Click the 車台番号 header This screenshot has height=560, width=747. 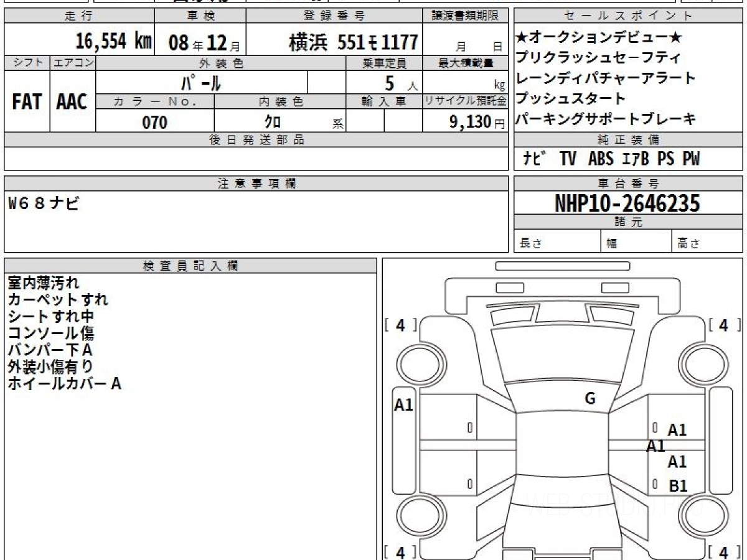[628, 184]
